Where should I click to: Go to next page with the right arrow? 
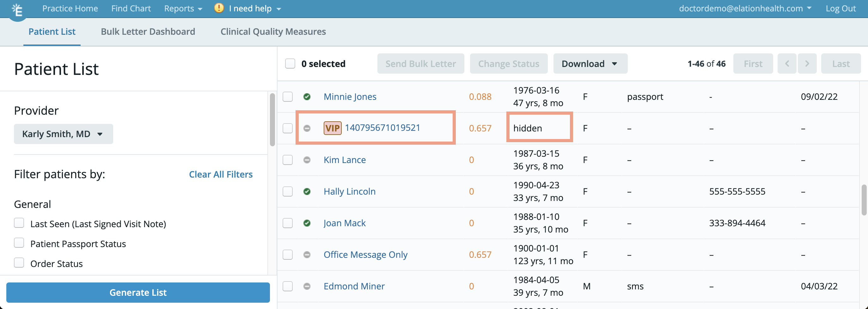[807, 64]
